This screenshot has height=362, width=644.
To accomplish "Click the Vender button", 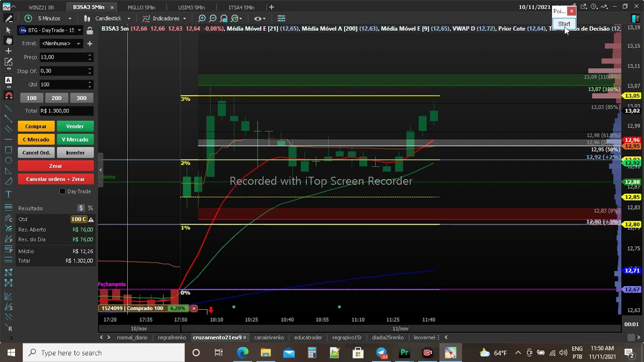I will [75, 126].
